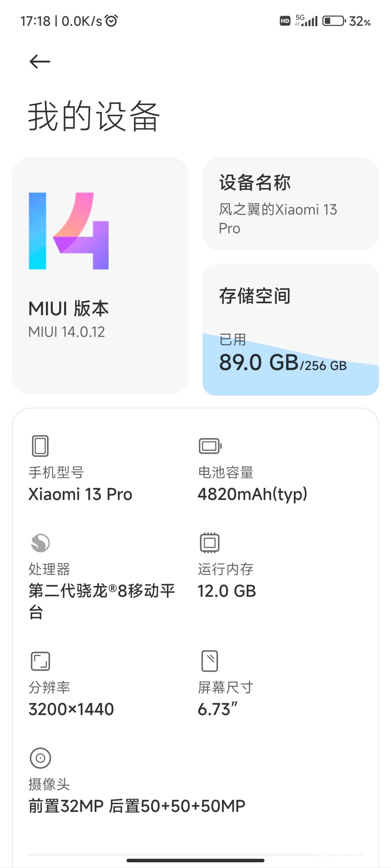Tap the battery indicator in status bar
This screenshot has height=868, width=391.
point(334,21)
